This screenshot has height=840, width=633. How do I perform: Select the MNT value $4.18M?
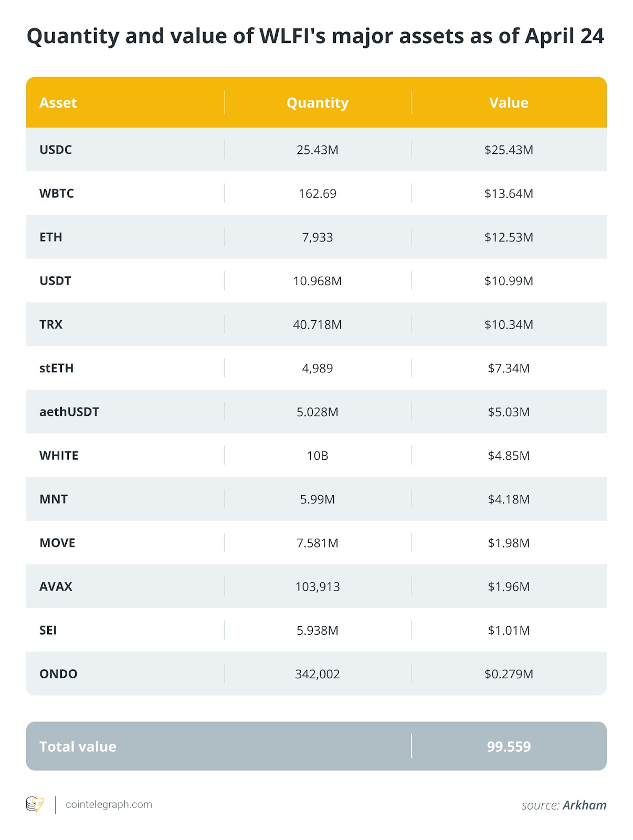click(509, 499)
